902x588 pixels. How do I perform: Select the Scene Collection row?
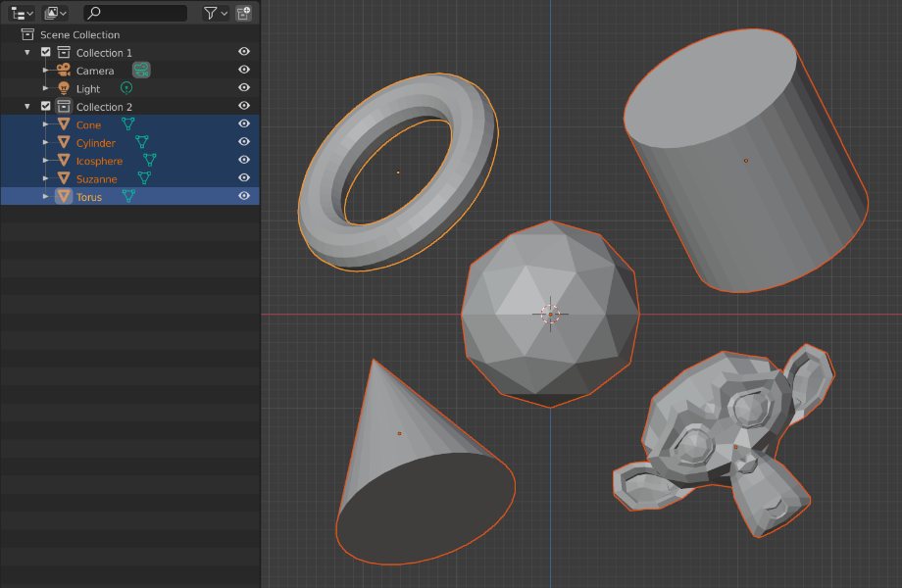coord(79,34)
